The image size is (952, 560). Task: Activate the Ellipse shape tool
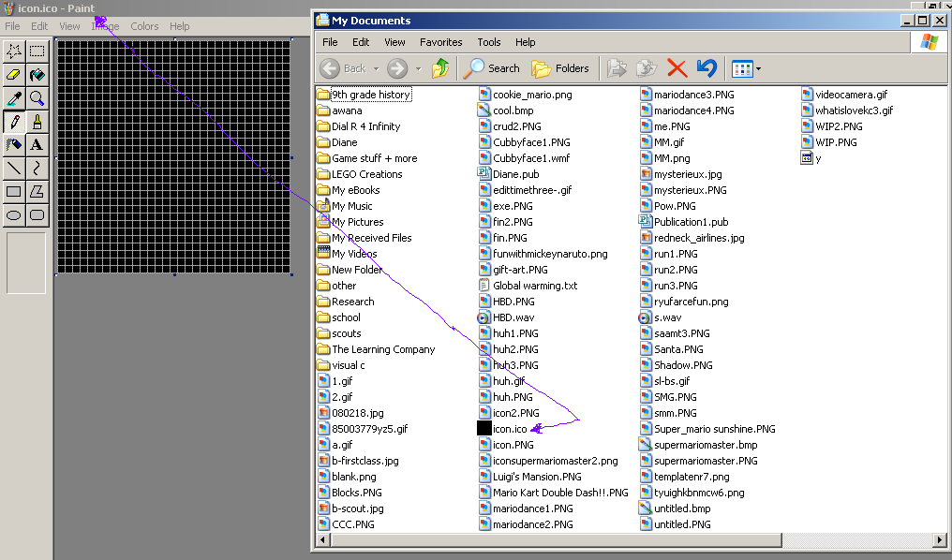(x=14, y=215)
